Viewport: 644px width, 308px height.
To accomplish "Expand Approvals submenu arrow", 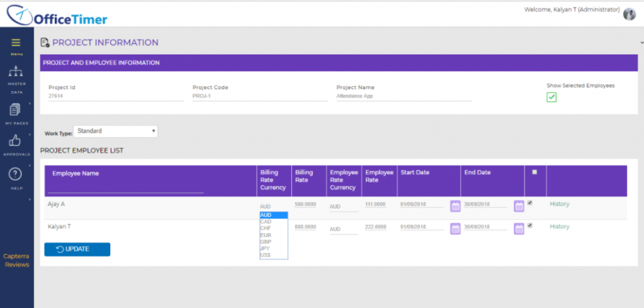I will [x=30, y=135].
